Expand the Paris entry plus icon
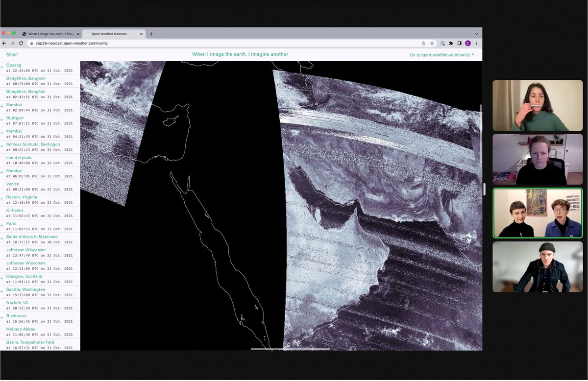 pos(2,226)
